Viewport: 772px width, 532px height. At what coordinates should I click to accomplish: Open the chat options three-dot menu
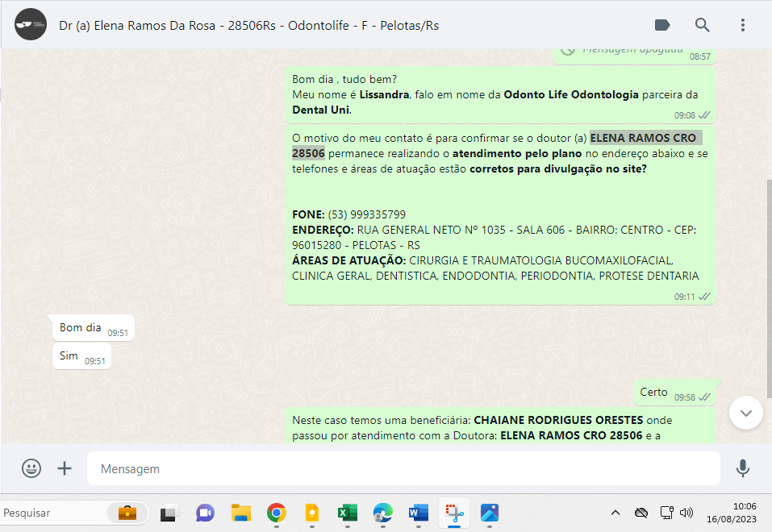[x=742, y=25]
